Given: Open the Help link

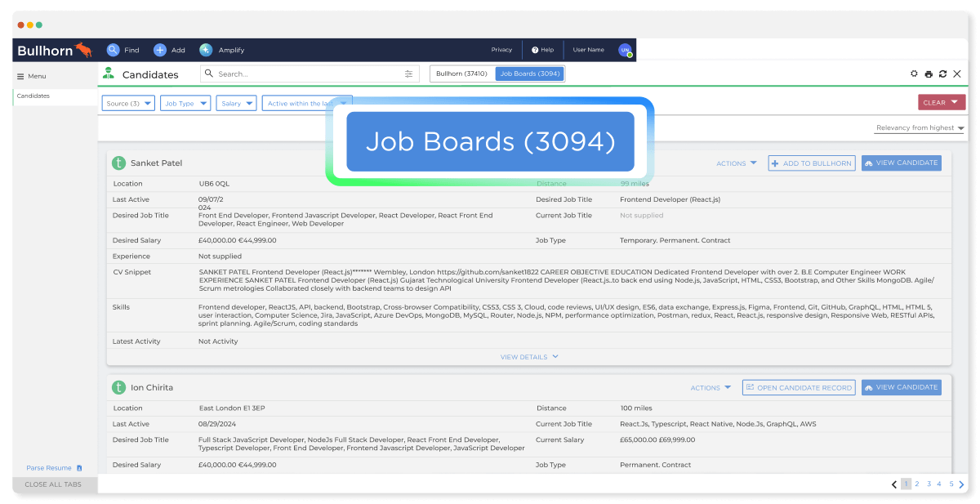Looking at the screenshot, I should point(543,50).
